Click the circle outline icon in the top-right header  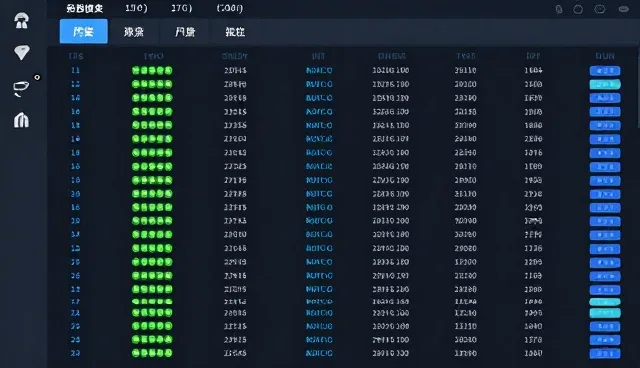click(x=578, y=9)
